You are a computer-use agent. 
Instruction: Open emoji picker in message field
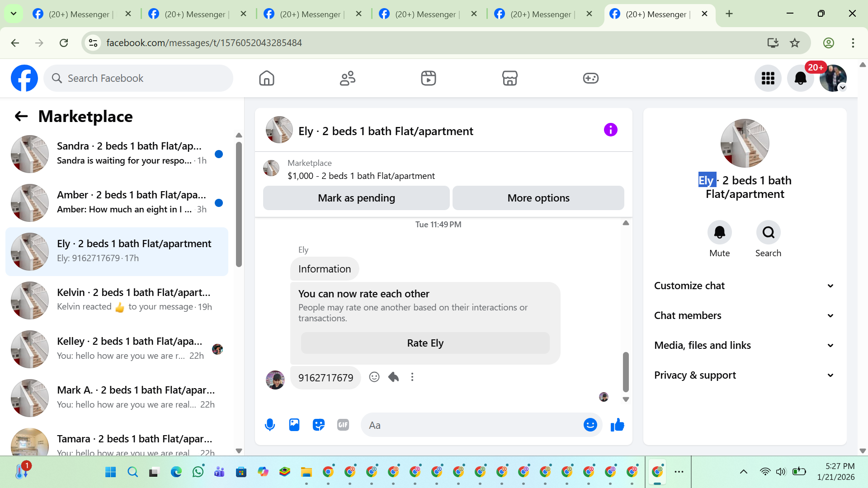[x=590, y=425]
